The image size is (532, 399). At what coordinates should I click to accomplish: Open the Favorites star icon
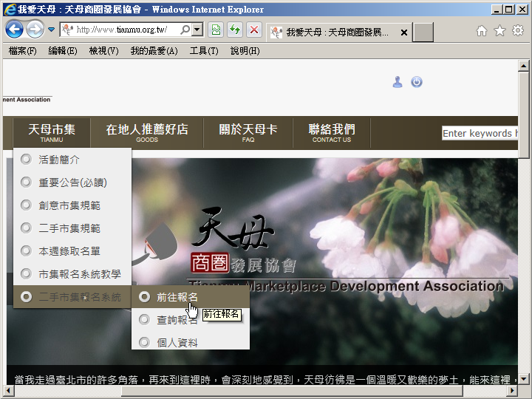point(499,31)
